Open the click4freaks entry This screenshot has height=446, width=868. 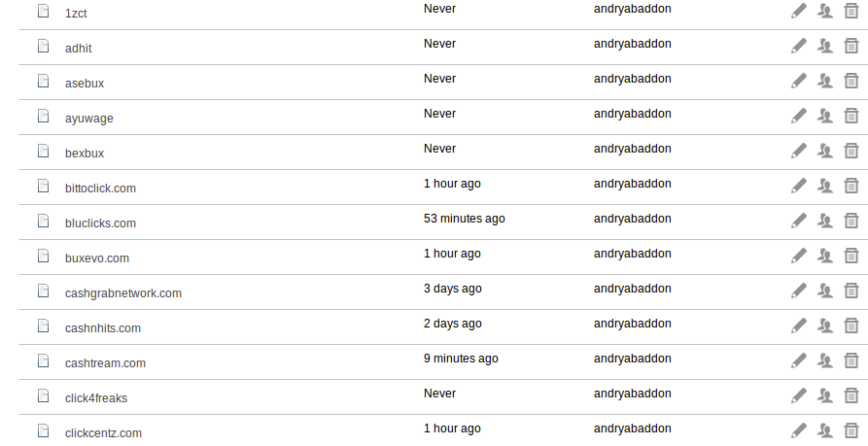(96, 398)
